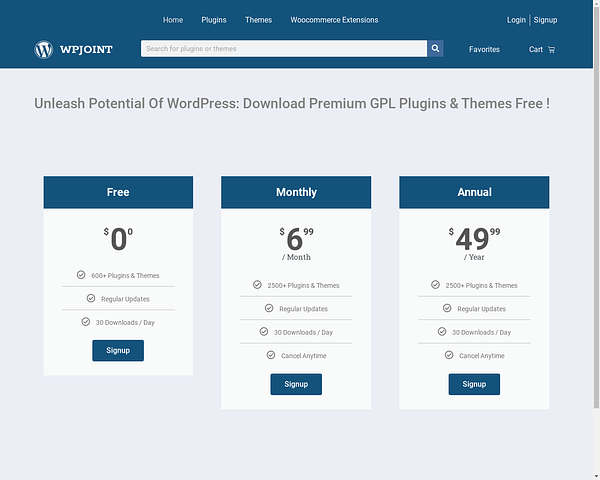600x480 pixels.
Task: Open the Themes menu item
Action: 258,20
